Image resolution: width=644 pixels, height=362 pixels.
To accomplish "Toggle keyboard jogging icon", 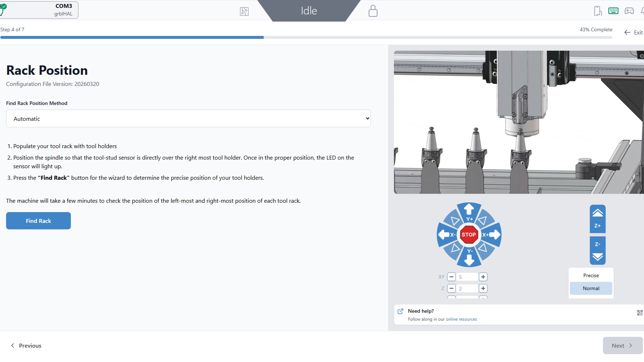I will (613, 11).
